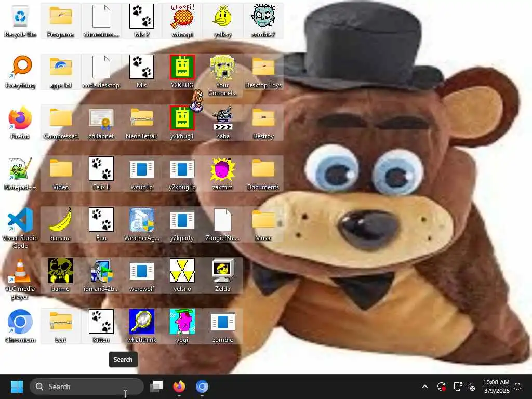Select the Video folder
The width and height of the screenshot is (532, 399).
[60, 173]
